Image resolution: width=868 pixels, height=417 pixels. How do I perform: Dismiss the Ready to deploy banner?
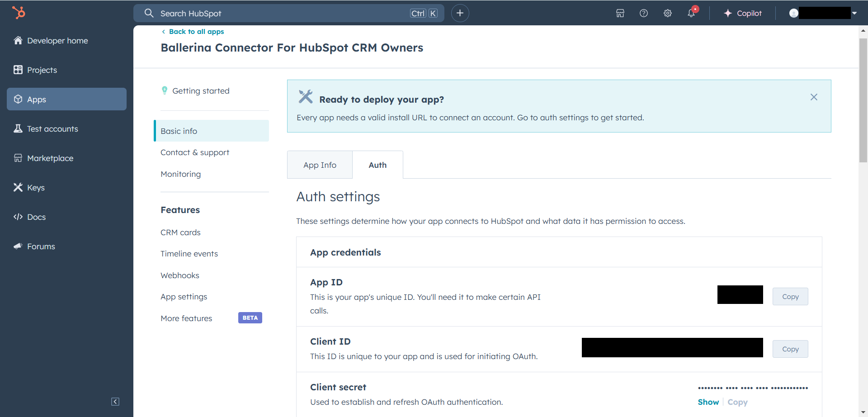coord(814,97)
